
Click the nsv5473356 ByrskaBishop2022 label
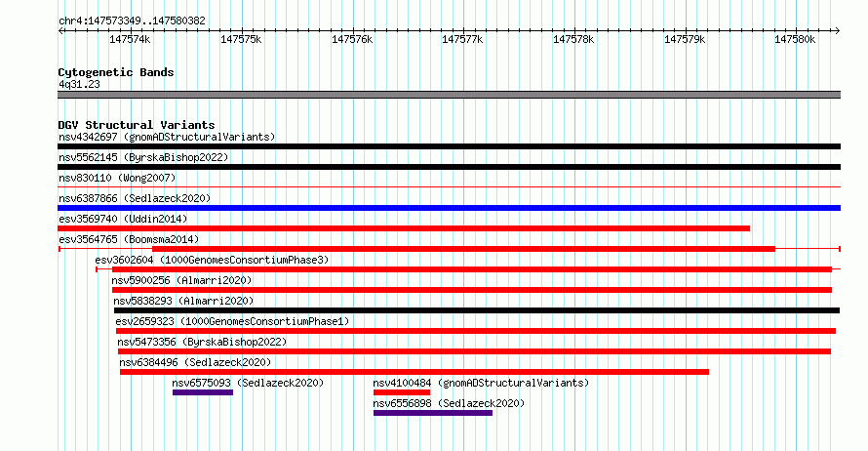pos(202,342)
